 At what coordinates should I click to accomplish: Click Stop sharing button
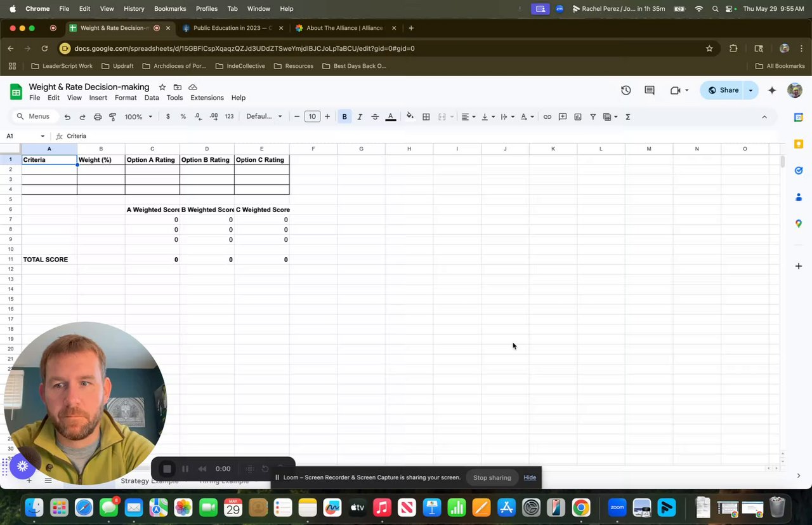tap(492, 477)
